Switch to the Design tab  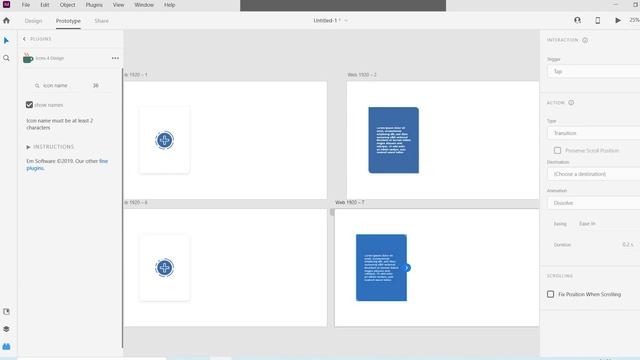coord(33,21)
